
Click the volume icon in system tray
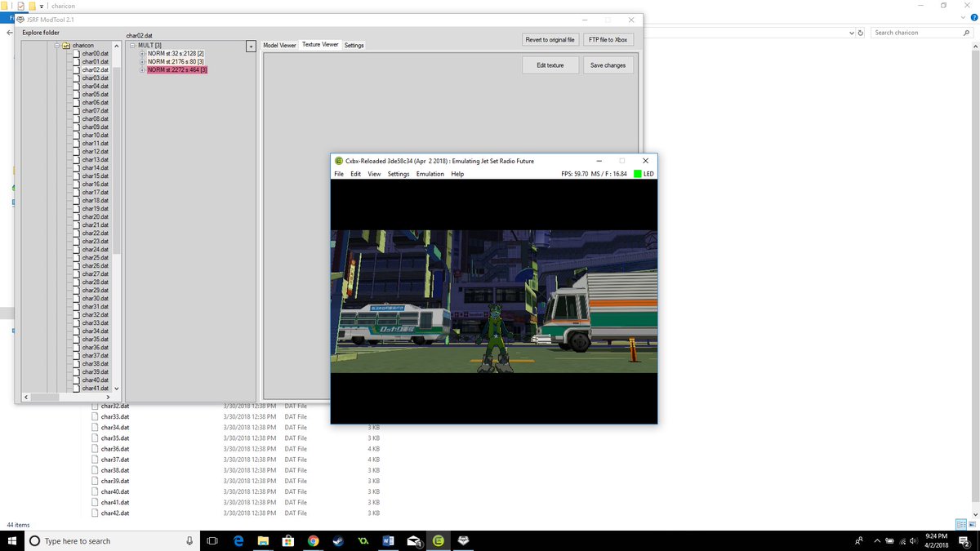912,540
